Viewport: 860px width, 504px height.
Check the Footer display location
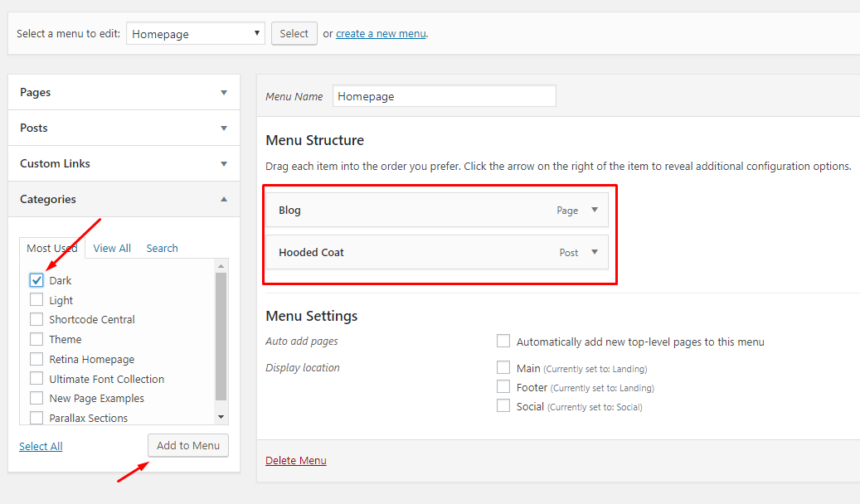tap(503, 387)
